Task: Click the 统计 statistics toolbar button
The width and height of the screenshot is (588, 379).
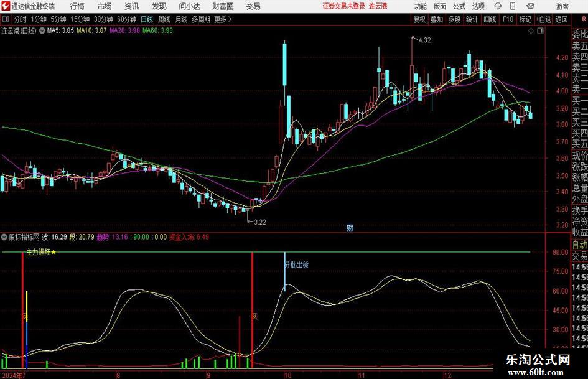Action: (x=472, y=19)
